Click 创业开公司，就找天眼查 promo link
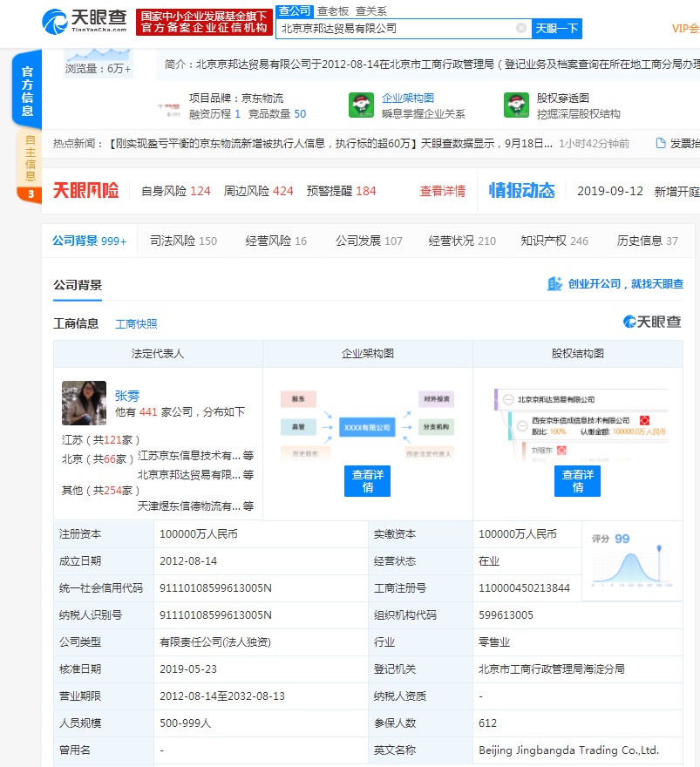This screenshot has height=767, width=700. tap(626, 284)
